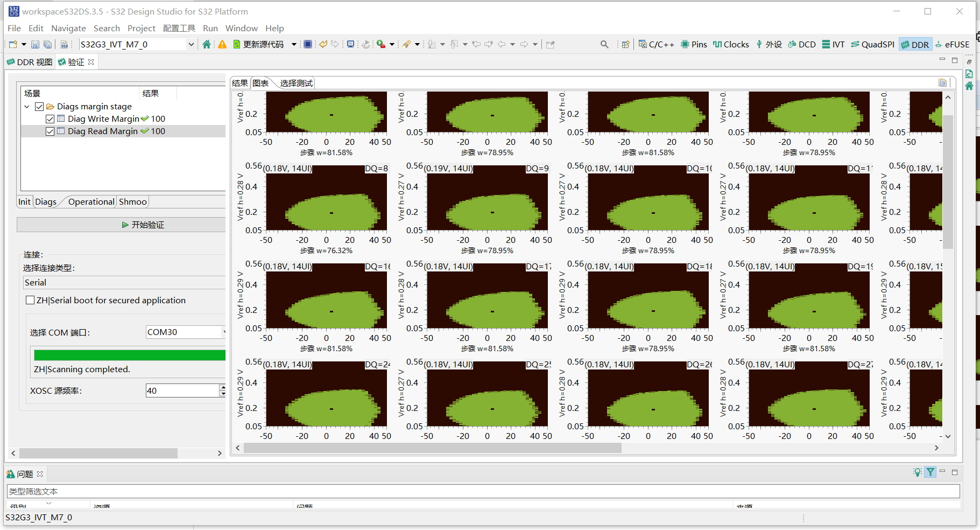Image resolution: width=980 pixels, height=530 pixels.
Task: Open the Pins perspective
Action: [x=694, y=44]
